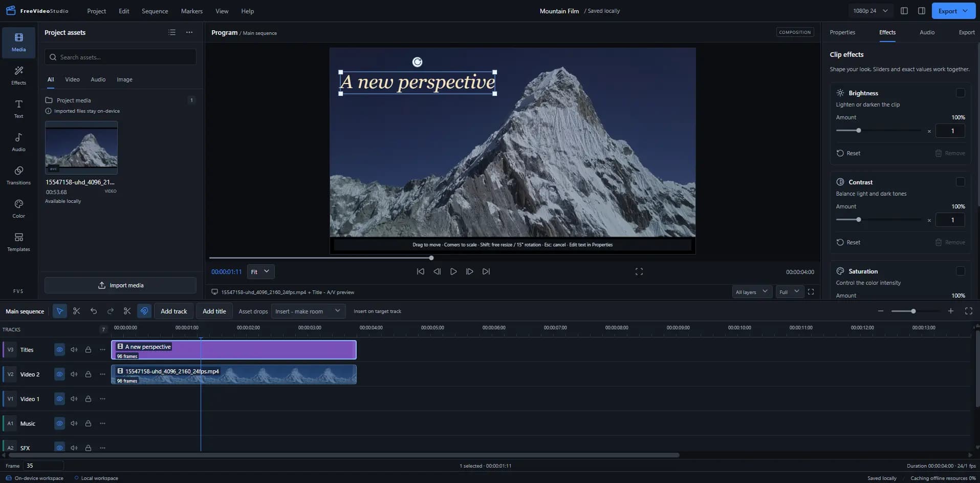This screenshot has width=980, height=483.
Task: Fit timeline to window icon
Action: (x=969, y=311)
